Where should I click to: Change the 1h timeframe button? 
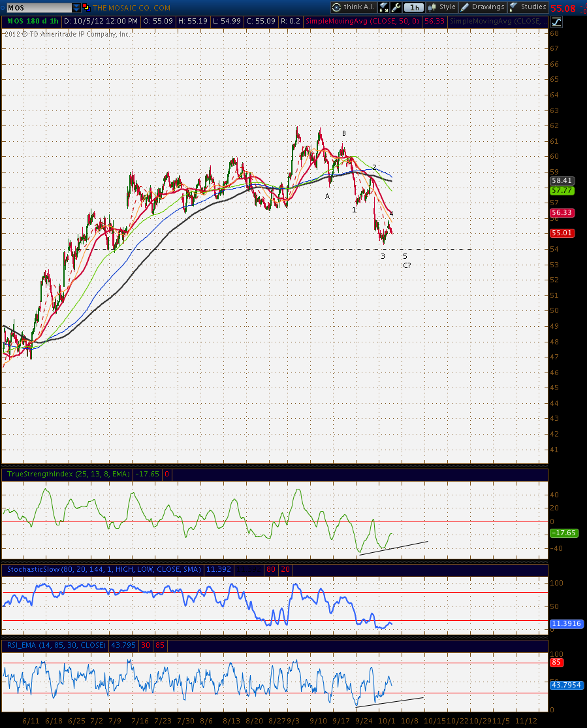414,7
